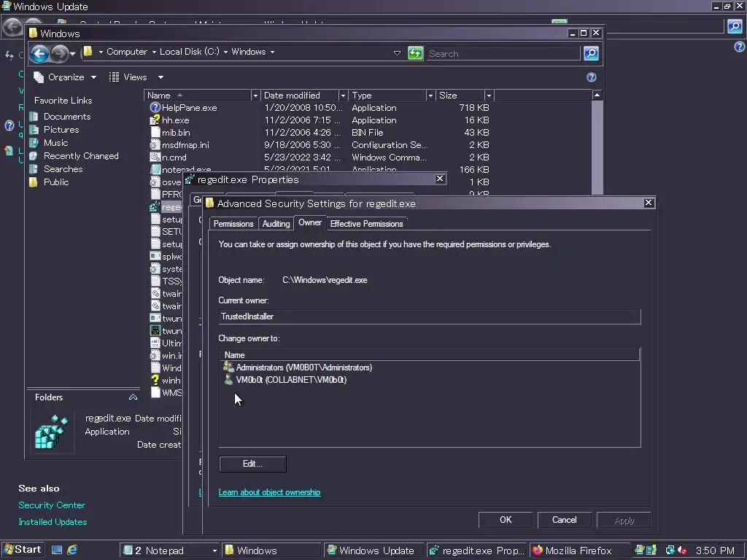The image size is (747, 560).
Task: Select n.cmd file
Action: point(174,157)
